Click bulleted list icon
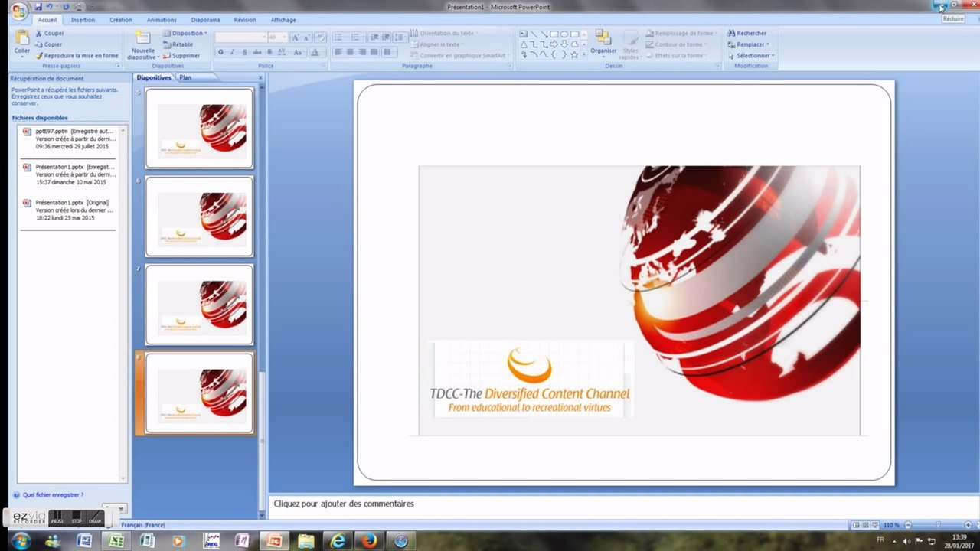 pos(340,37)
